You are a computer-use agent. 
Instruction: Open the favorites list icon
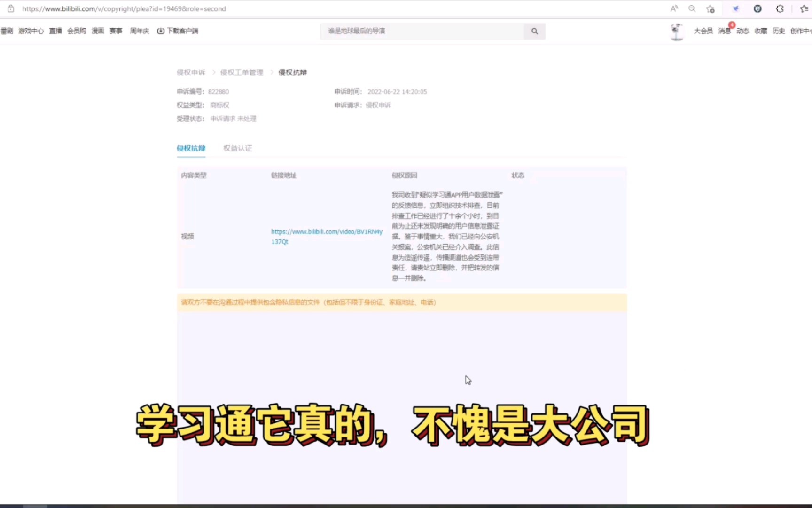[804, 8]
